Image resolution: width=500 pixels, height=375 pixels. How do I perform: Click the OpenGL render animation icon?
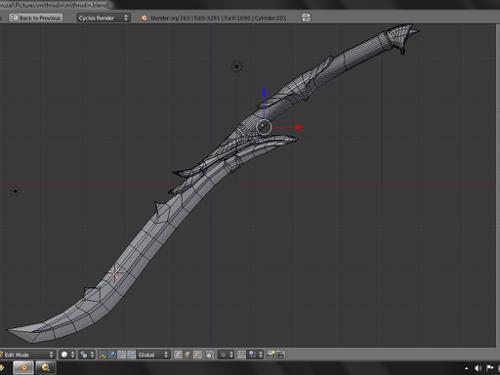280,355
